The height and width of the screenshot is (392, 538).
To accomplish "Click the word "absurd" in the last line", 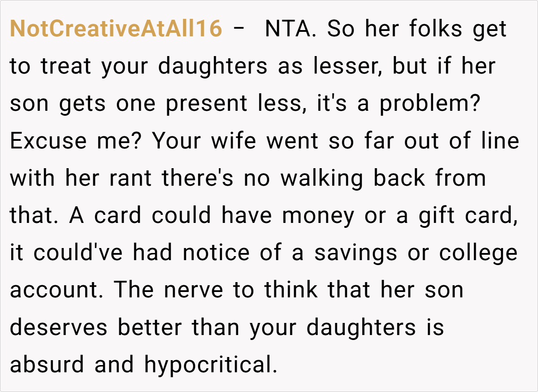I will coord(47,364).
